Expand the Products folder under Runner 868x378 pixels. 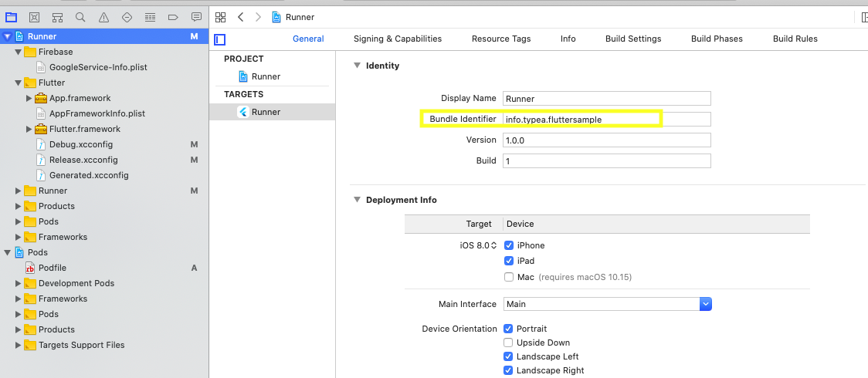click(19, 206)
